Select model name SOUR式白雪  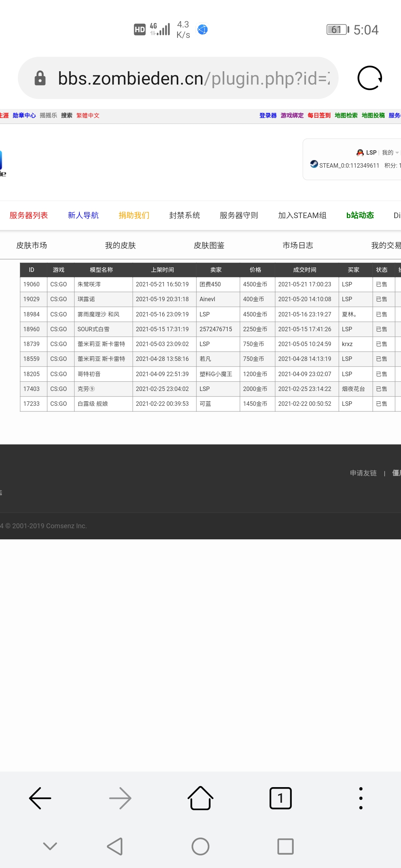[93, 329]
